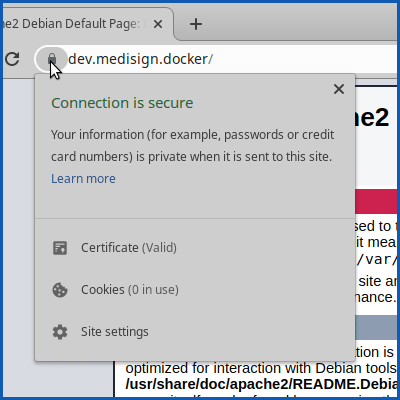Click the Connection is secure heading
Screen dimensions: 400x400
122,103
